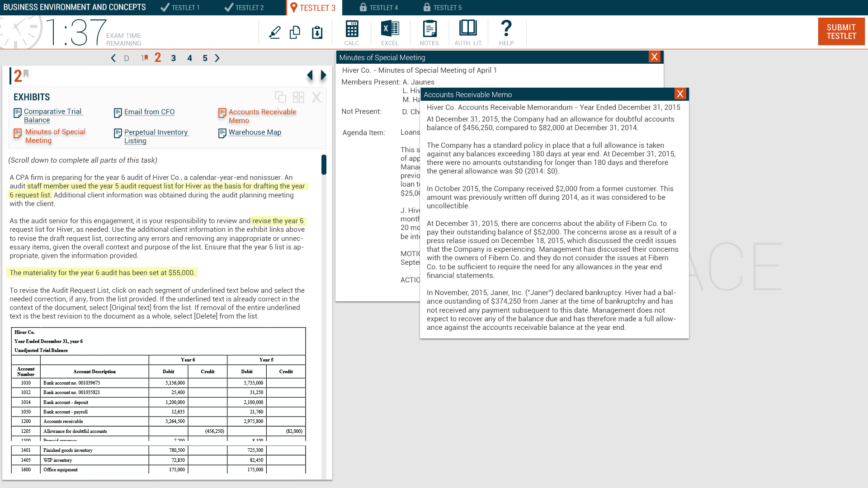Select the highlighter pen tool
Image resolution: width=868 pixels, height=488 pixels.
[275, 33]
